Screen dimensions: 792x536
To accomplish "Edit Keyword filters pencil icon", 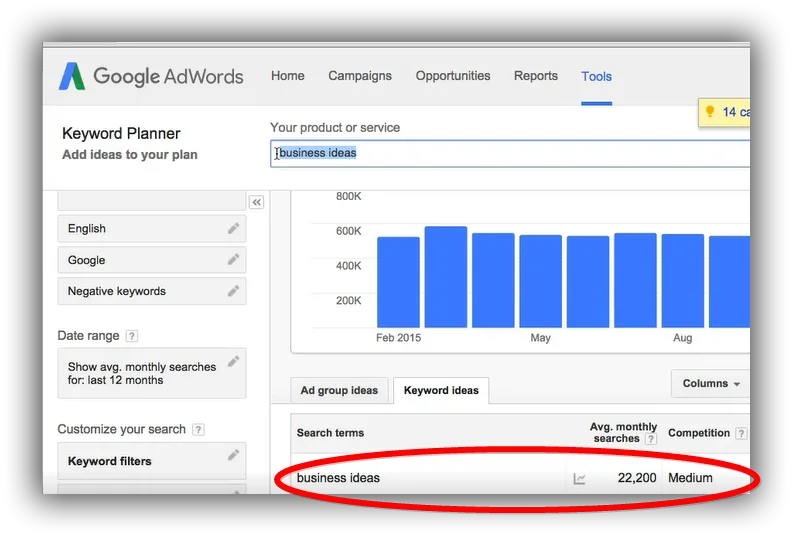I will (x=233, y=455).
